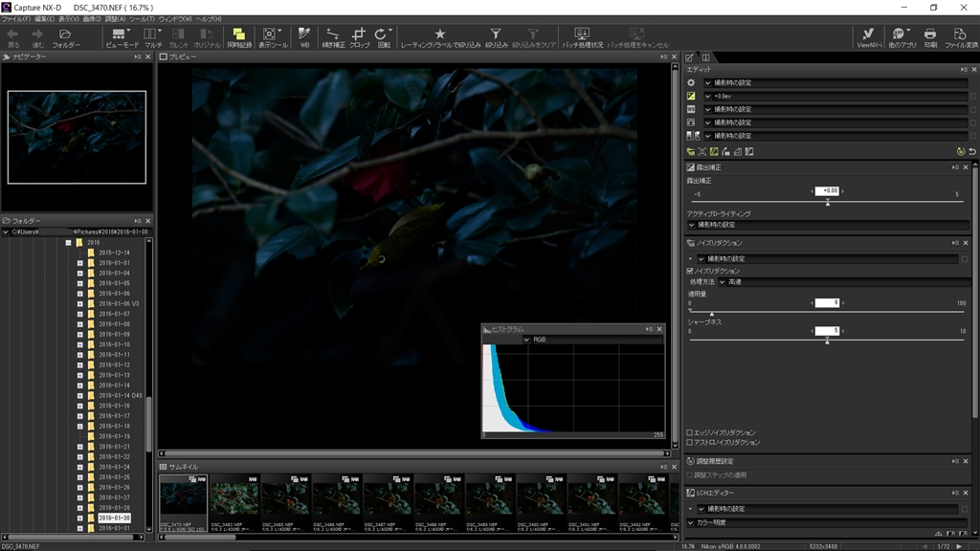
Task: Open File Convert (ファイル変換) tool
Action: tap(961, 37)
